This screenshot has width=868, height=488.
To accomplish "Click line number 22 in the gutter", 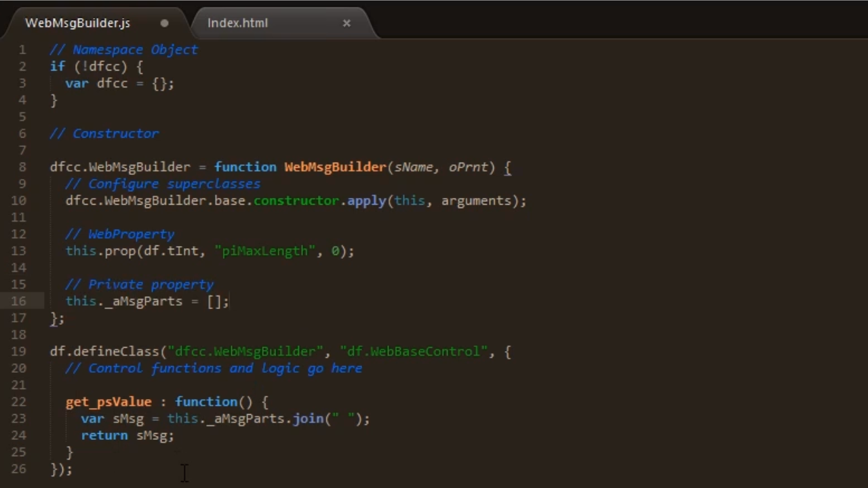I will pos(19,402).
